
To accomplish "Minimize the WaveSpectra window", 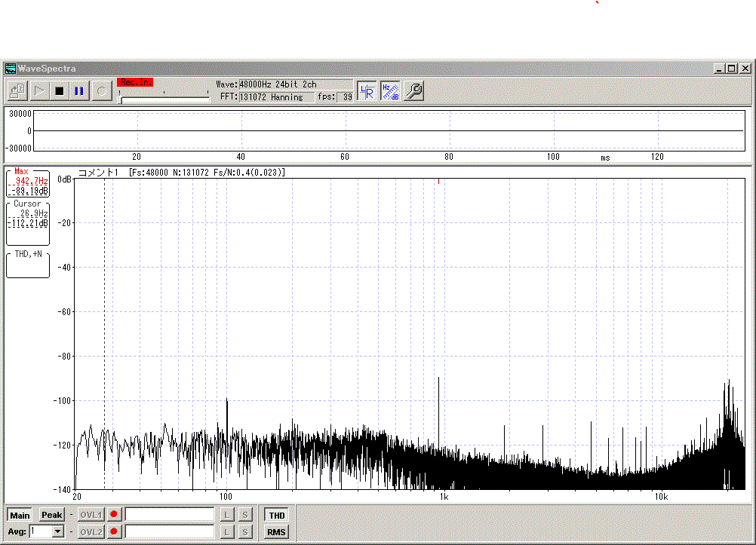I will (719, 69).
